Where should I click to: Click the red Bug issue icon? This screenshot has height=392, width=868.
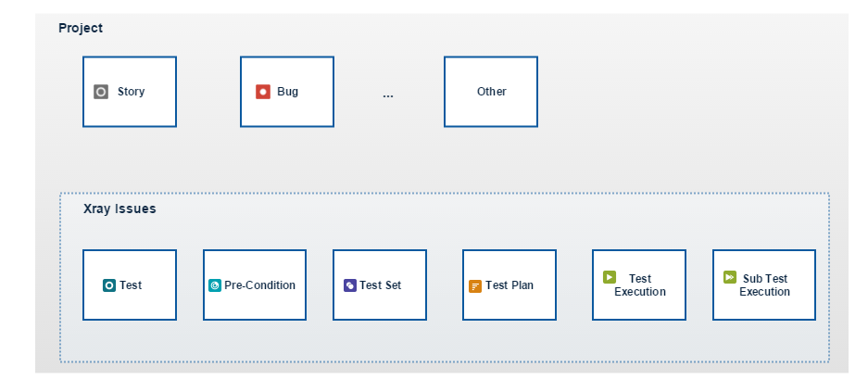pos(263,92)
